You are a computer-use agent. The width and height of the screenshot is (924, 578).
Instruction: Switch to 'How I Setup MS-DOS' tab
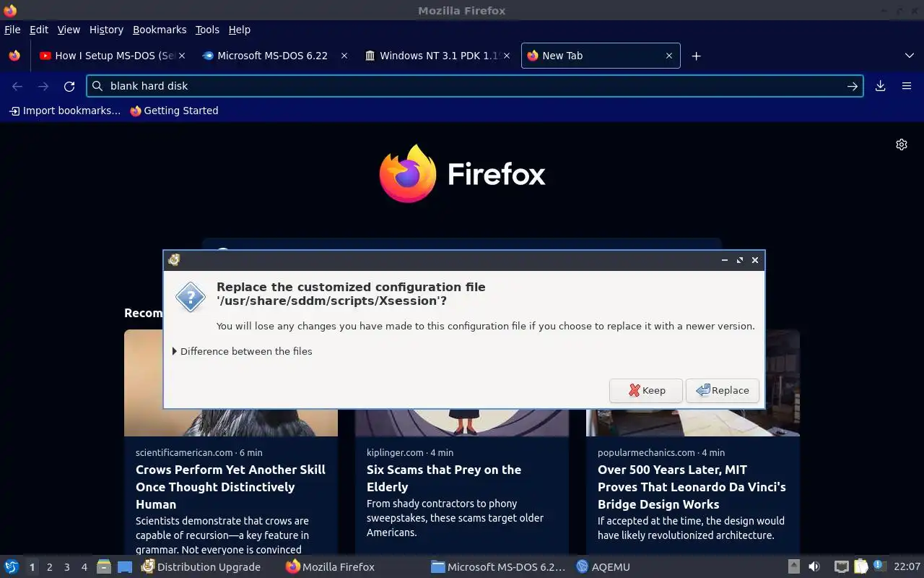tap(113, 56)
